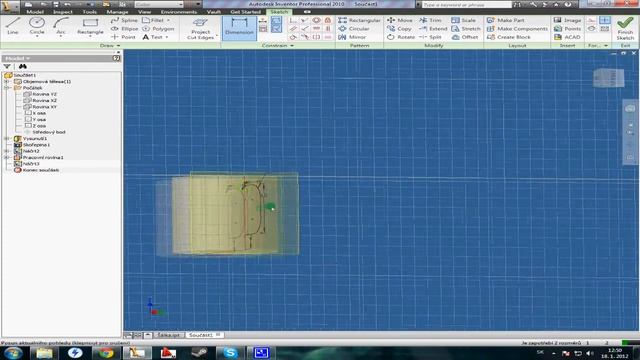Select the Line sketch tool
Image resolution: width=640 pixels, height=360 pixels.
[13, 26]
